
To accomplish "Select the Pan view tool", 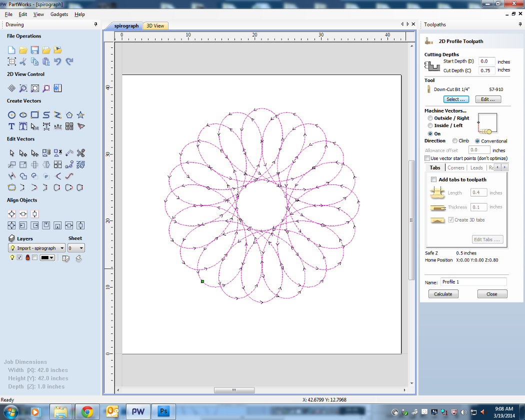I will tap(11, 88).
